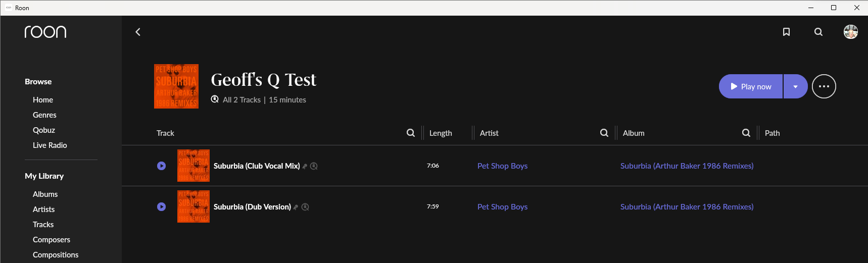Open Compositions in My Library
The image size is (868, 263).
pos(56,255)
